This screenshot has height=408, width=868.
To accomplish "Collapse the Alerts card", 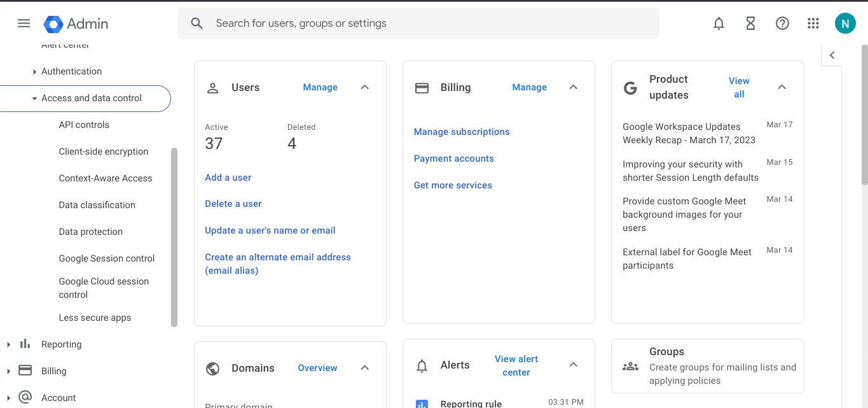I will pos(574,365).
